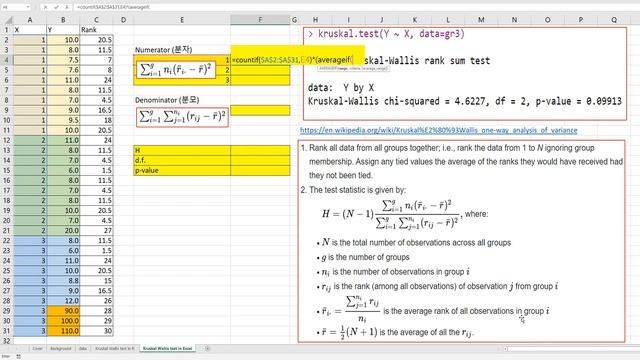Select cell C28 with rank 26
640x360 pixels.
pos(96,300)
